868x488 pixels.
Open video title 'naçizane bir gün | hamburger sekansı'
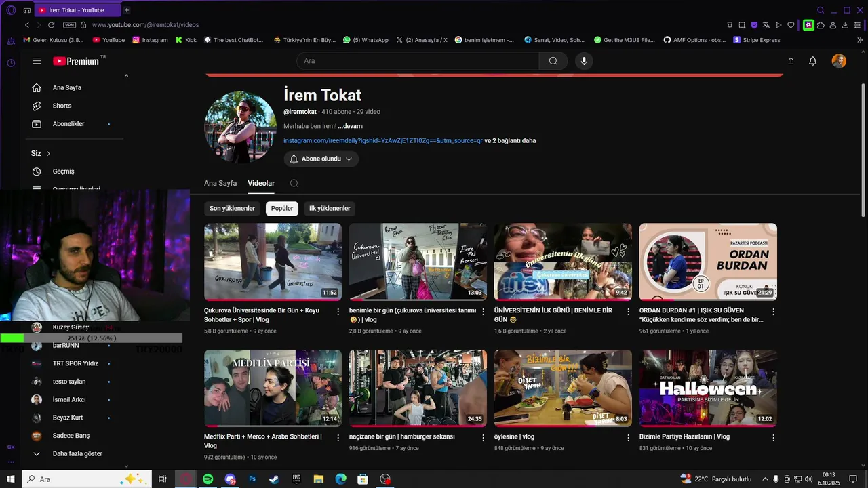pos(402,437)
